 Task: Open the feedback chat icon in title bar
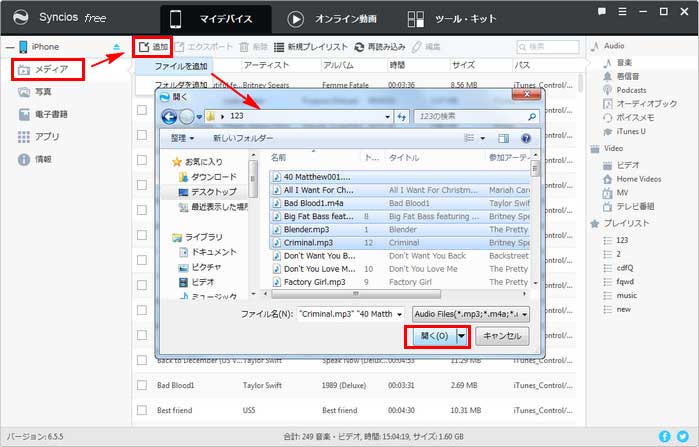tap(601, 12)
